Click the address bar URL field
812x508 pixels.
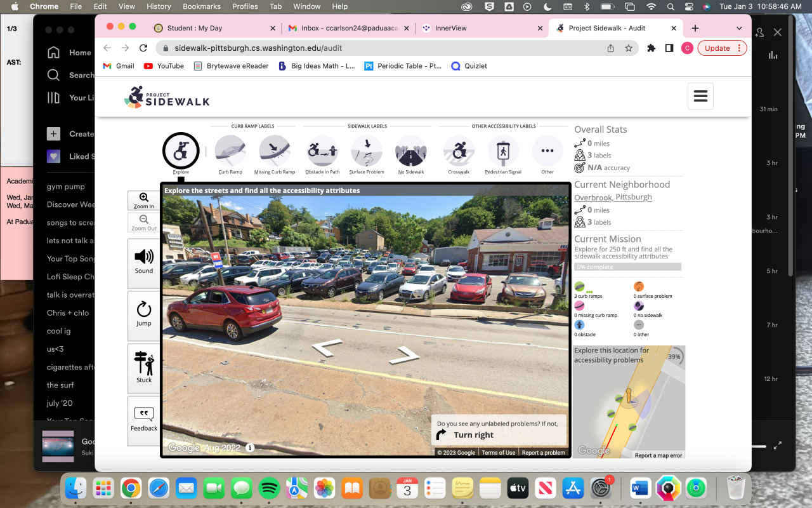point(381,48)
